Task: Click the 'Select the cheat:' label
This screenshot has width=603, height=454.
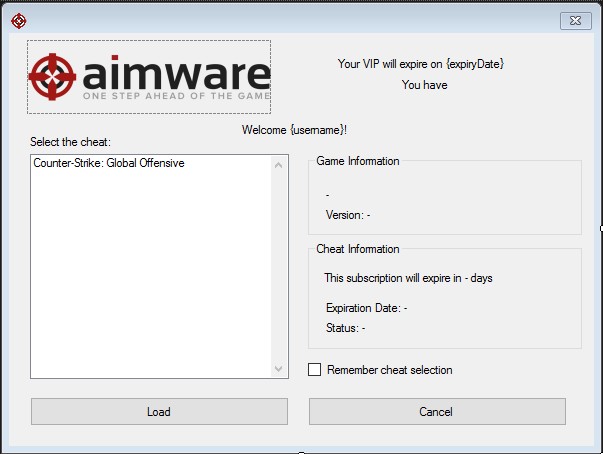Action: point(70,142)
